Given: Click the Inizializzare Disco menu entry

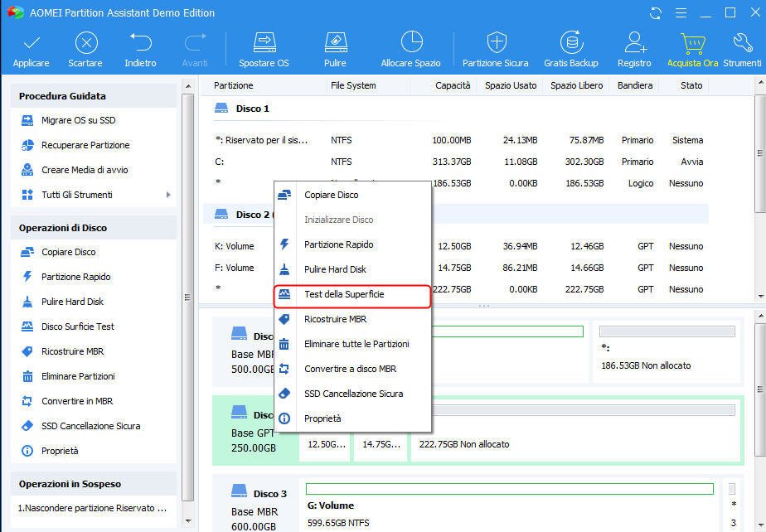Looking at the screenshot, I should tap(352, 220).
